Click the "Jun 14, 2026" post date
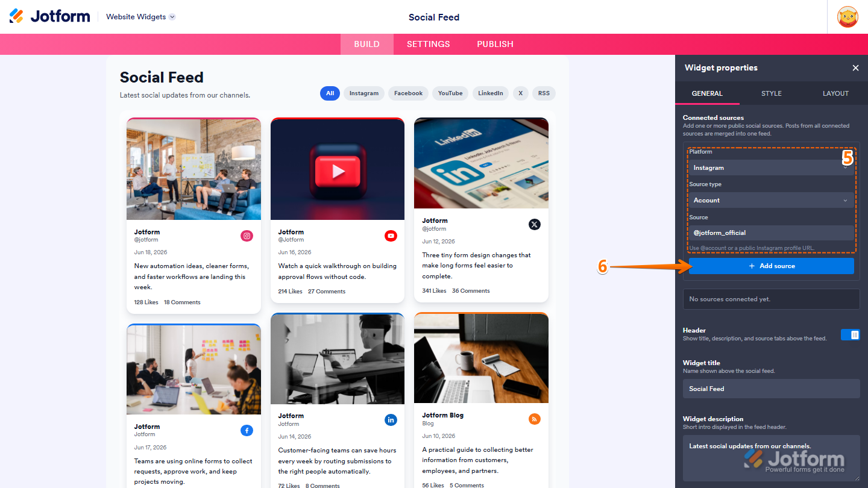This screenshot has height=488, width=868. point(295,436)
